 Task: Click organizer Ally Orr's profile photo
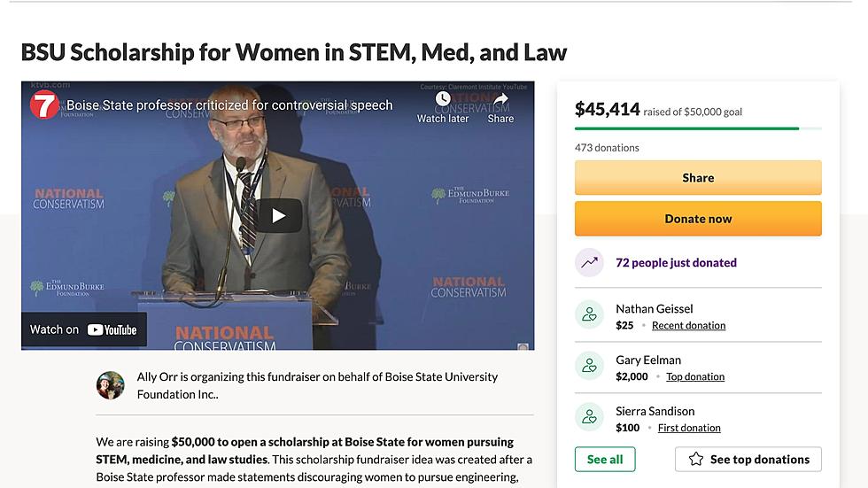coord(111,385)
